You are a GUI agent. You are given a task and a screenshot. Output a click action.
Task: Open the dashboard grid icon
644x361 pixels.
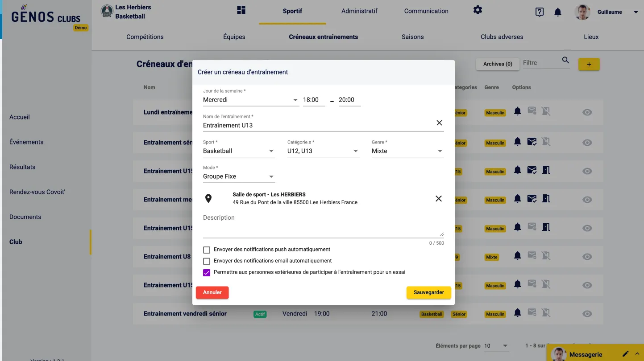coord(241,10)
